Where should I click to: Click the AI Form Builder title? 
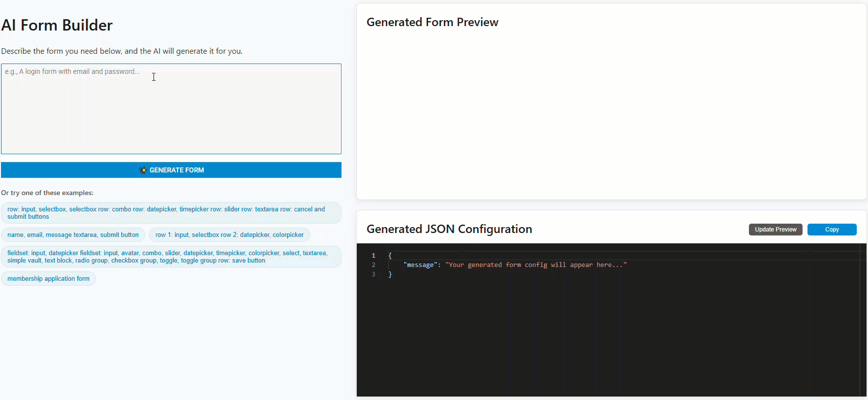[57, 25]
